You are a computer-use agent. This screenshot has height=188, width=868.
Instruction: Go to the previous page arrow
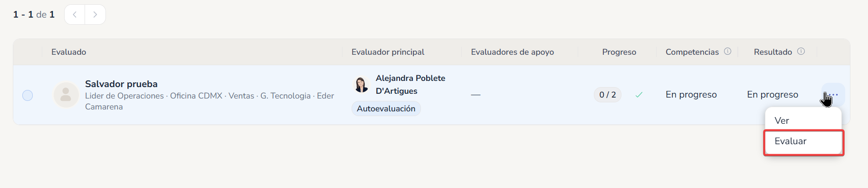pyautogui.click(x=75, y=15)
